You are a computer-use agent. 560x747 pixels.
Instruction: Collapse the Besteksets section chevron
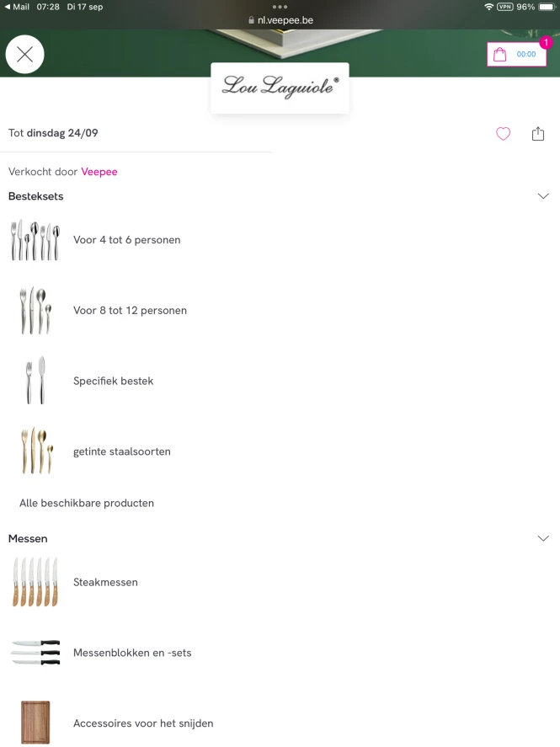pyautogui.click(x=543, y=196)
